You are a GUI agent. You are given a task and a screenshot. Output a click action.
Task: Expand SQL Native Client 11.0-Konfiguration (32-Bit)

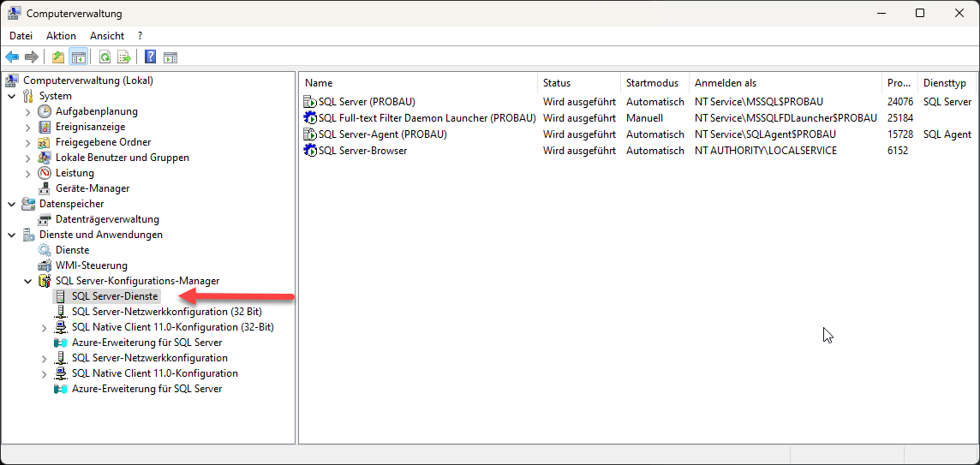44,327
